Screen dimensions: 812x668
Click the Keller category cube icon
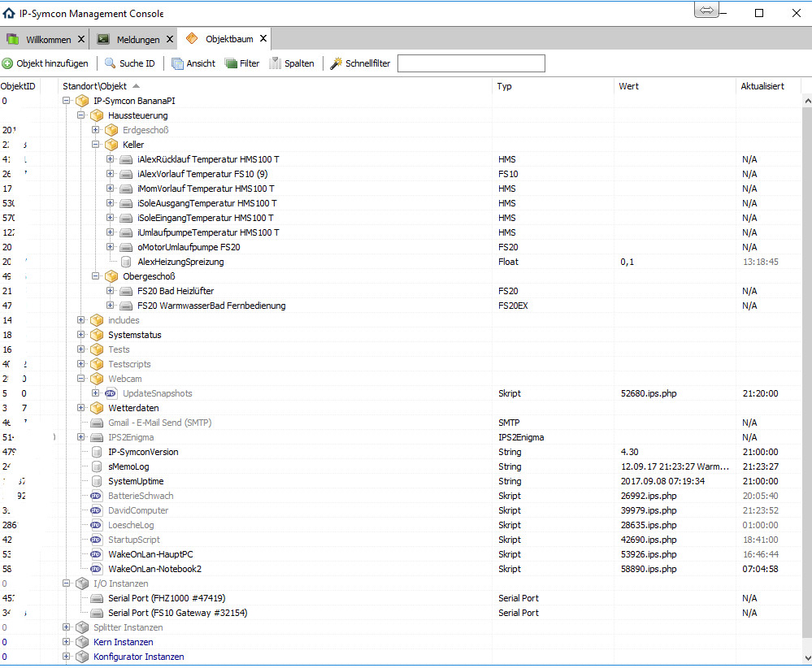(111, 145)
